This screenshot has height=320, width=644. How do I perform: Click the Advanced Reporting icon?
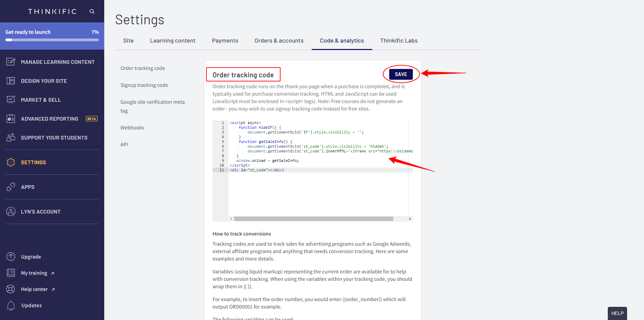(11, 119)
